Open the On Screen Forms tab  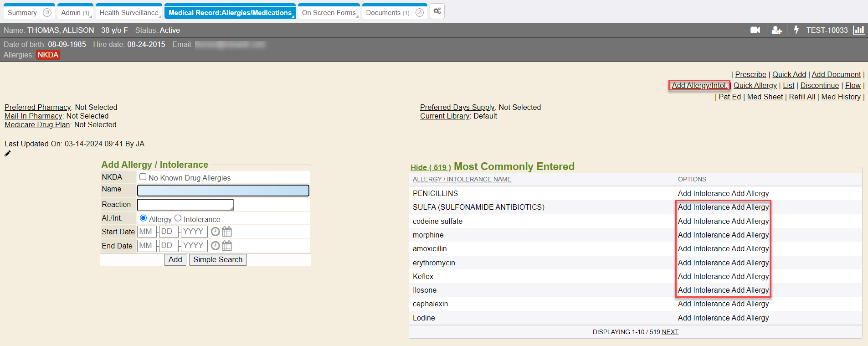coord(329,13)
